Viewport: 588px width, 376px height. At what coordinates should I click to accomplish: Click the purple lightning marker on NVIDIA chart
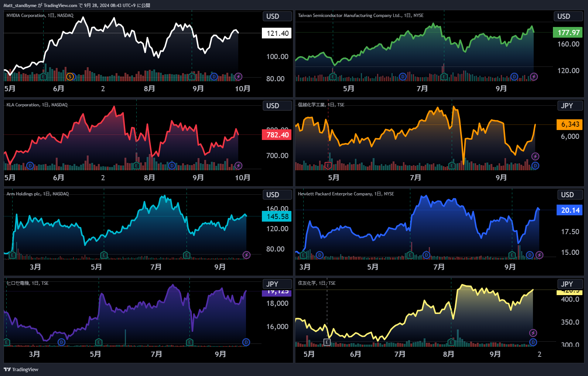pos(239,77)
